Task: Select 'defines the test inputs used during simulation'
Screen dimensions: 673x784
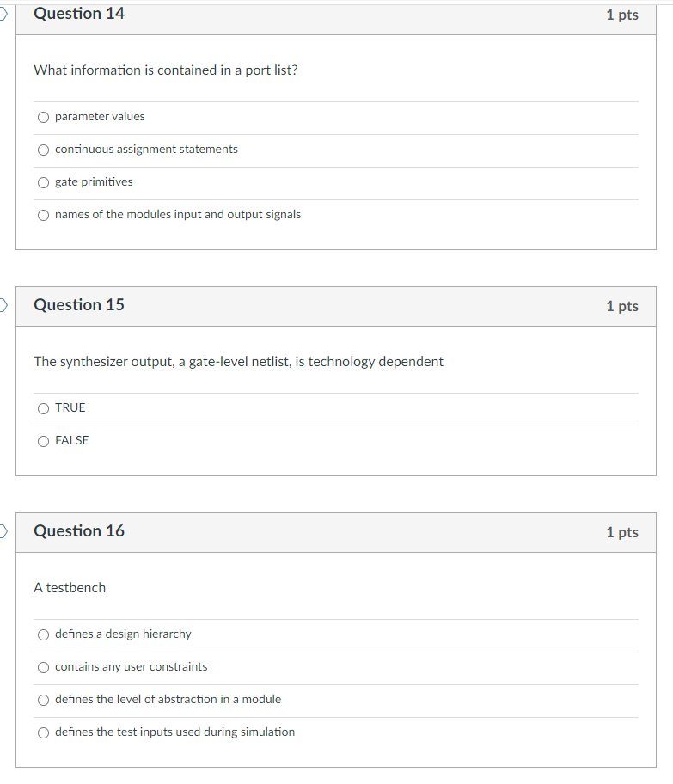Action: coord(44,732)
